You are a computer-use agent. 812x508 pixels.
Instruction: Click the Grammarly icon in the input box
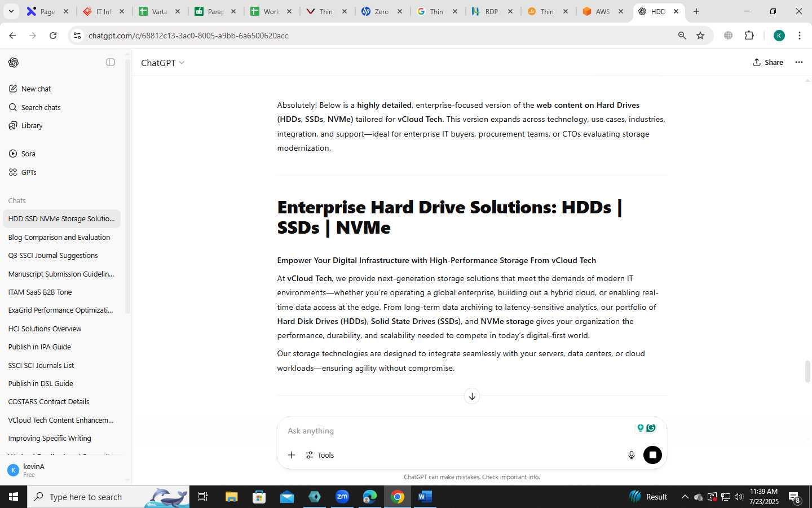coord(651,428)
